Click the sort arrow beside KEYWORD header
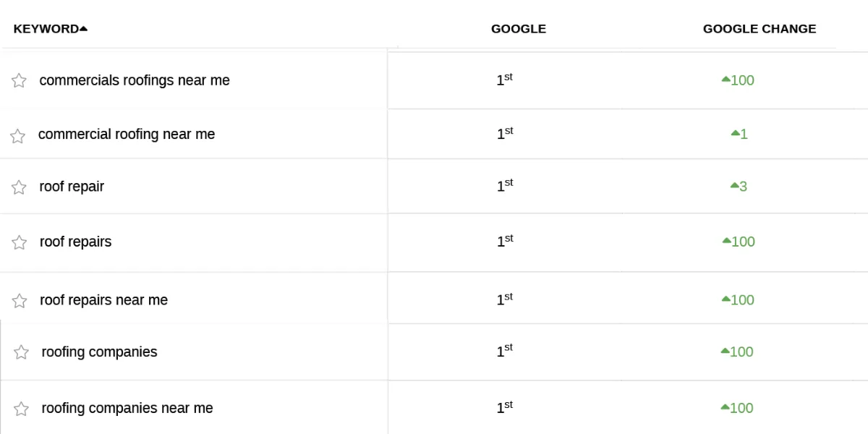Screen dimensions: 868x434 pyautogui.click(x=84, y=29)
